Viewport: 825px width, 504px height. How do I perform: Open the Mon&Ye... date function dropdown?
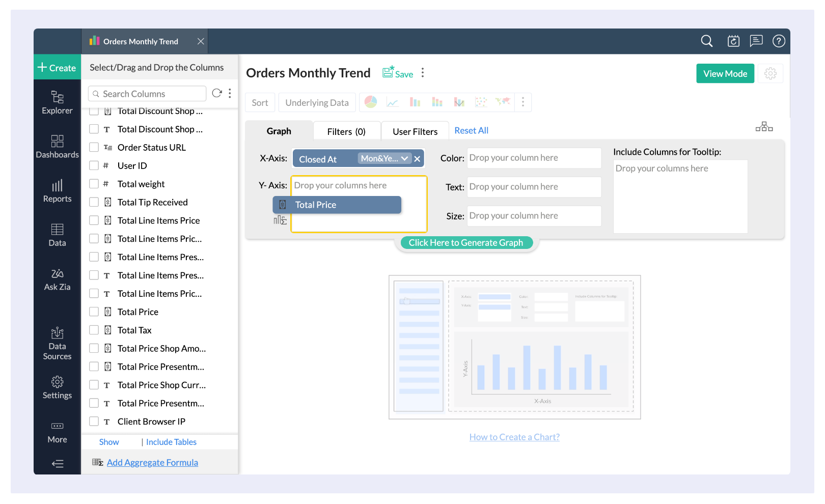coord(384,158)
